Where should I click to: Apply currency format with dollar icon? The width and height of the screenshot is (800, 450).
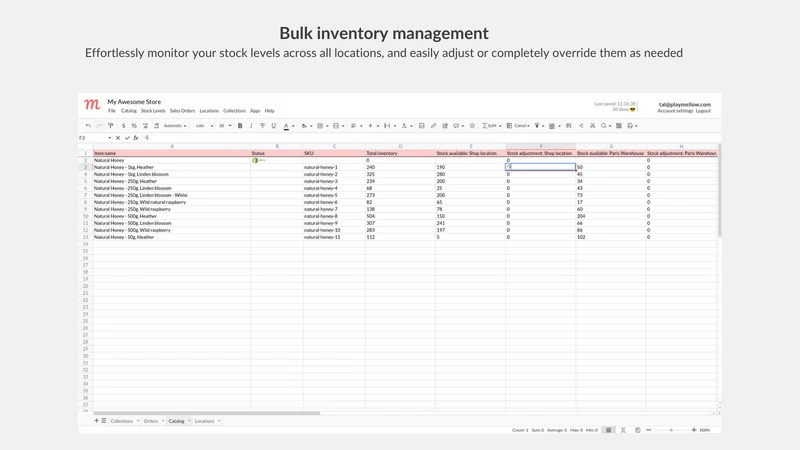point(123,126)
